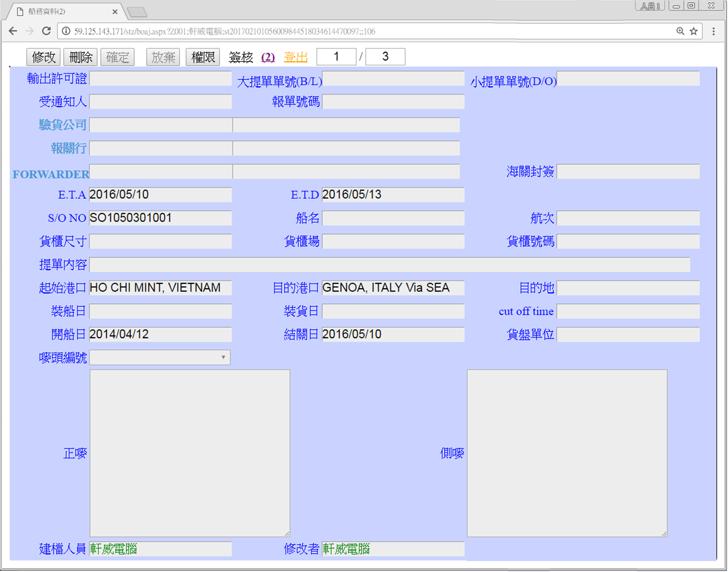This screenshot has height=572, width=728.
Task: Click the browser back arrow
Action: [x=13, y=31]
